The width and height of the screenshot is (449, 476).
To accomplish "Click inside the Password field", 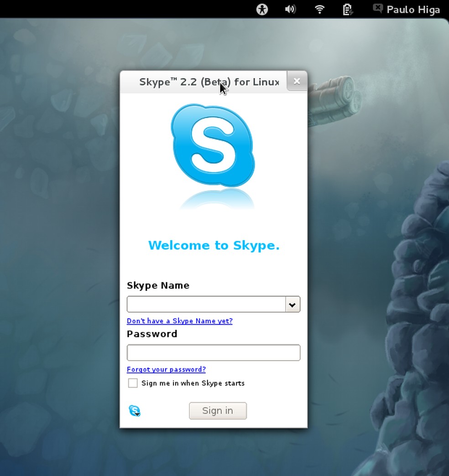I will point(214,352).
